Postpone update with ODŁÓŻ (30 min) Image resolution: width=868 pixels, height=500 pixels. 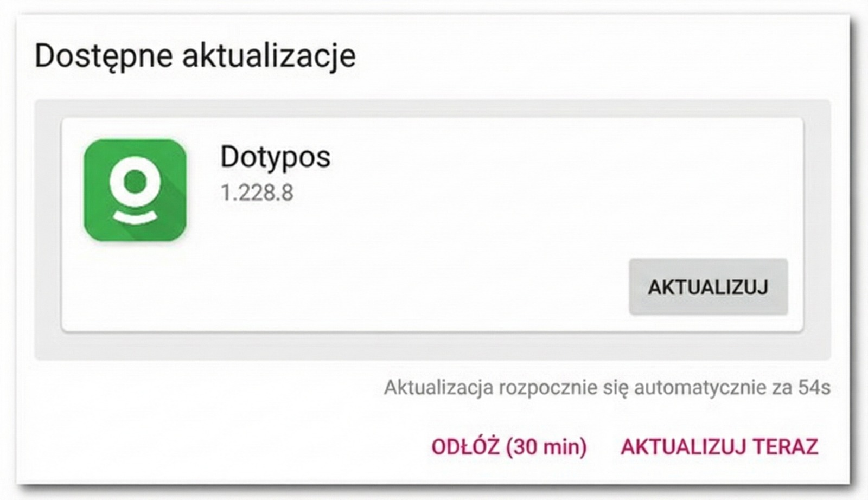click(x=509, y=447)
